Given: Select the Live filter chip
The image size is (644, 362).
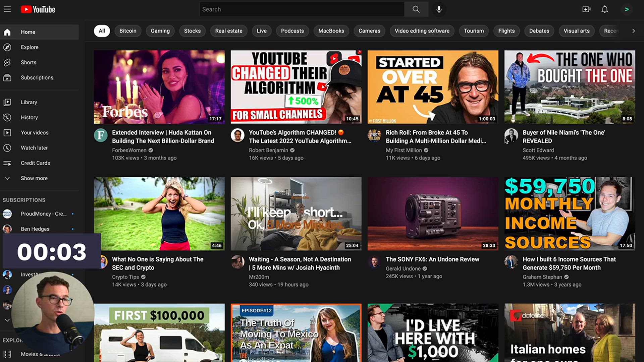Looking at the screenshot, I should coord(262,31).
